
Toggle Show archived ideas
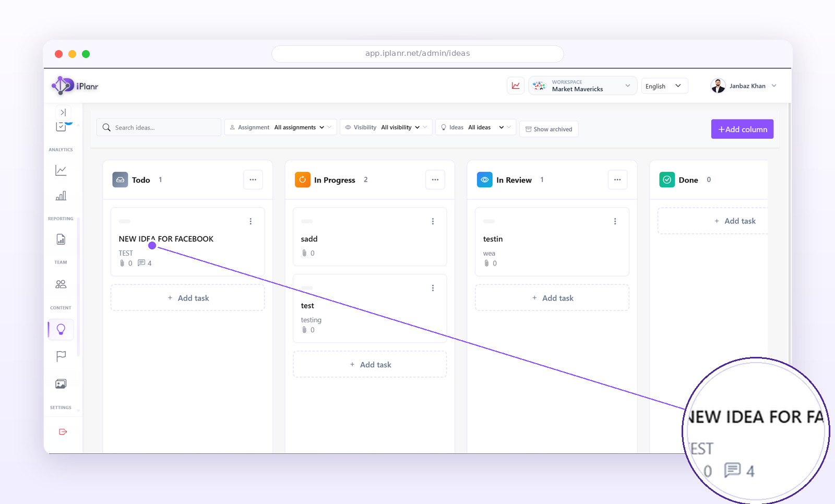pos(548,129)
